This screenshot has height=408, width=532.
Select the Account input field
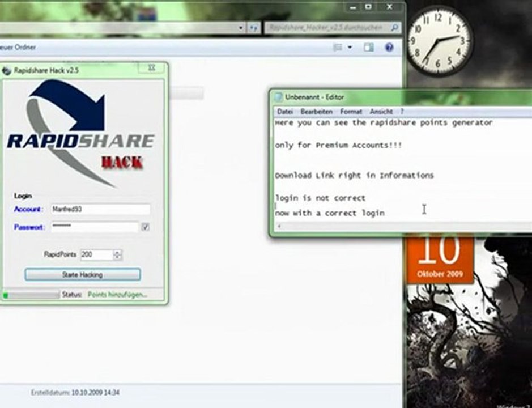pos(100,209)
